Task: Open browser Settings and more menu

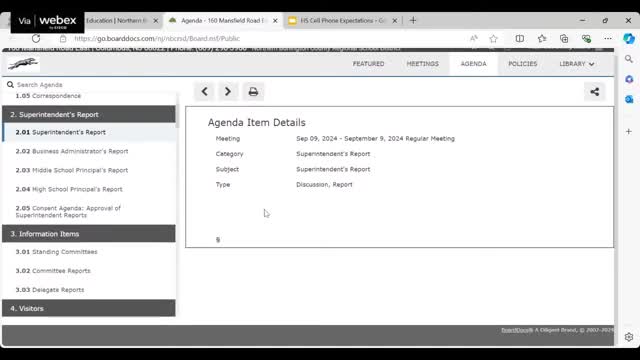Action: [608, 38]
